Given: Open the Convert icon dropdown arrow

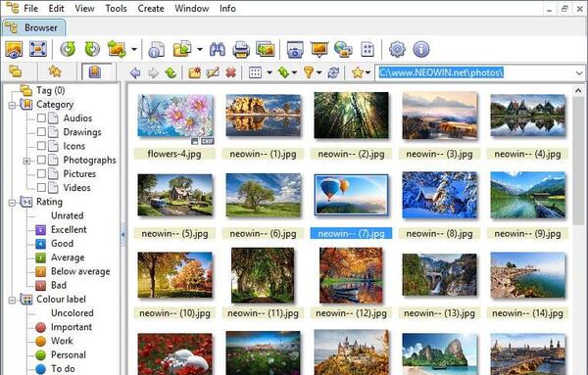Looking at the screenshot, I should click(134, 49).
